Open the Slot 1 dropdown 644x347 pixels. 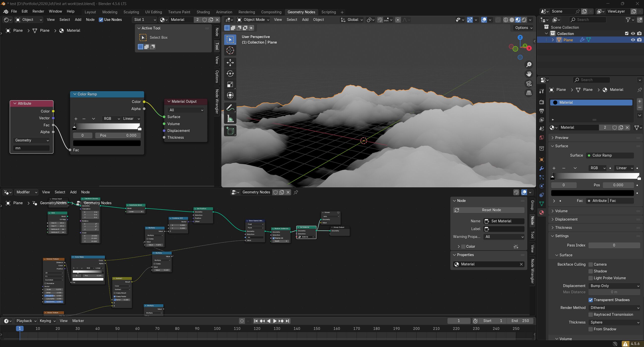click(x=145, y=20)
